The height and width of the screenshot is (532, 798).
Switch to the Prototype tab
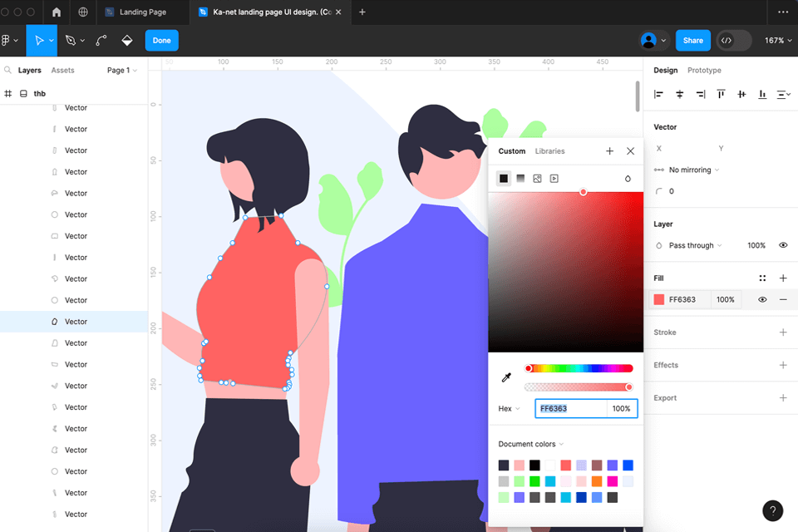click(x=704, y=71)
